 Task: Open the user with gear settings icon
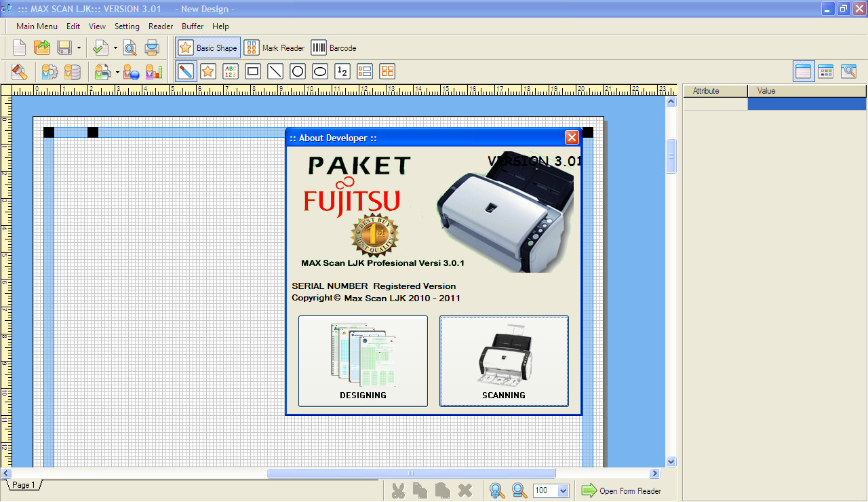pyautogui.click(x=50, y=71)
